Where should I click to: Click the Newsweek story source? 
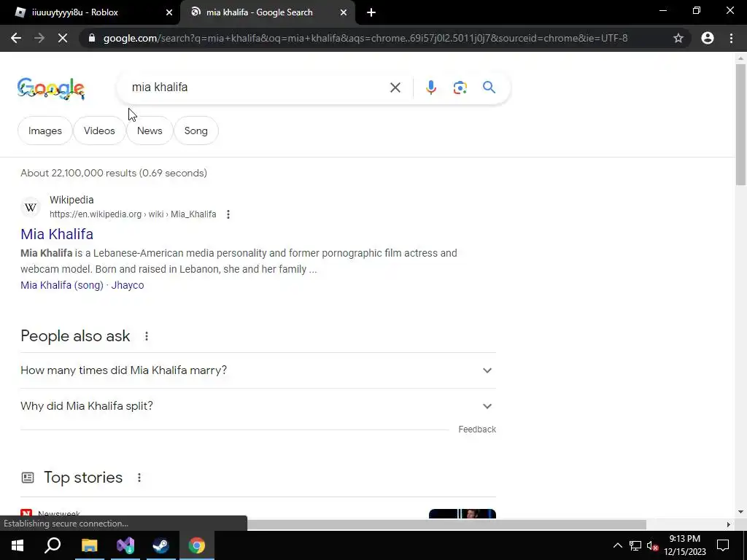coord(58,514)
